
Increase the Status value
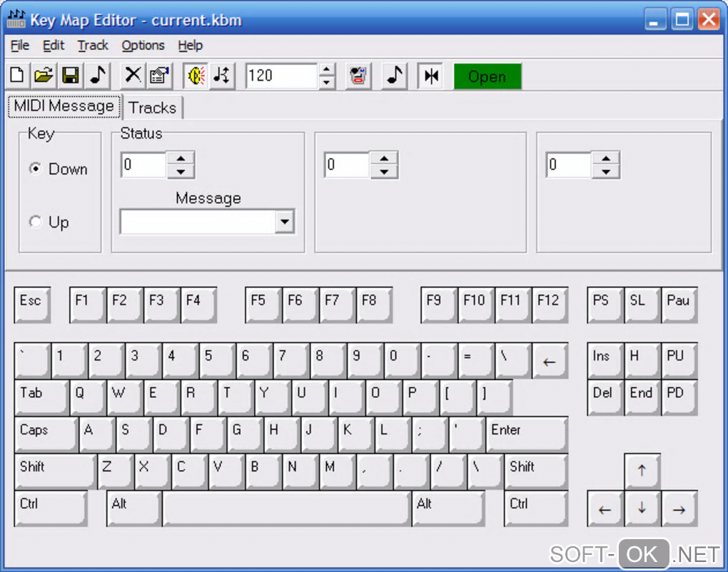pyautogui.click(x=181, y=159)
